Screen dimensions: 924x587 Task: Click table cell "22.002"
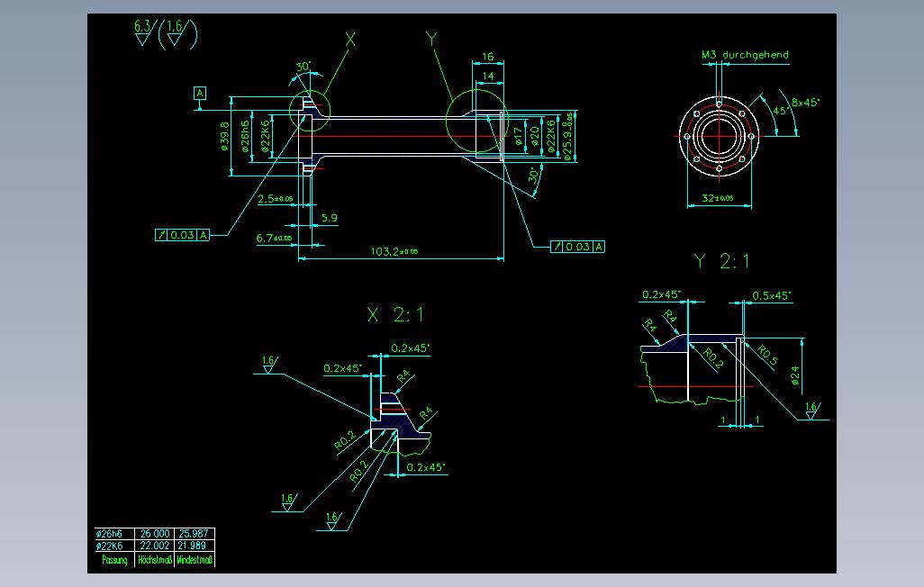tap(155, 546)
